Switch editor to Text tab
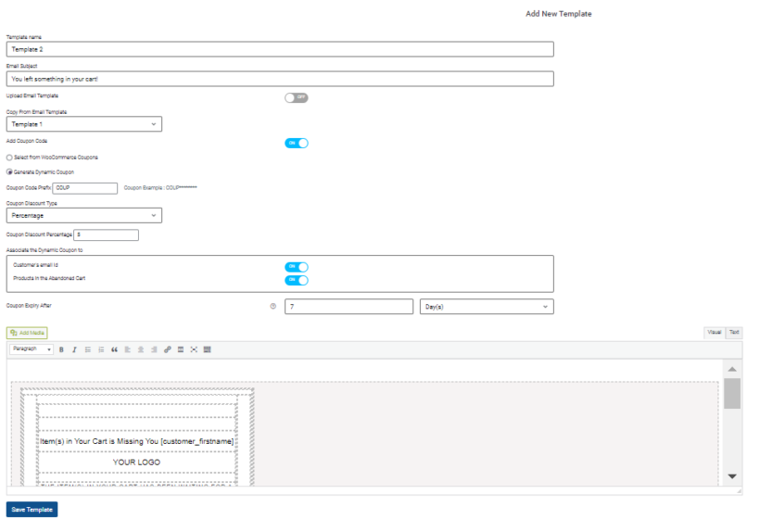The width and height of the screenshot is (760, 532). coord(734,333)
